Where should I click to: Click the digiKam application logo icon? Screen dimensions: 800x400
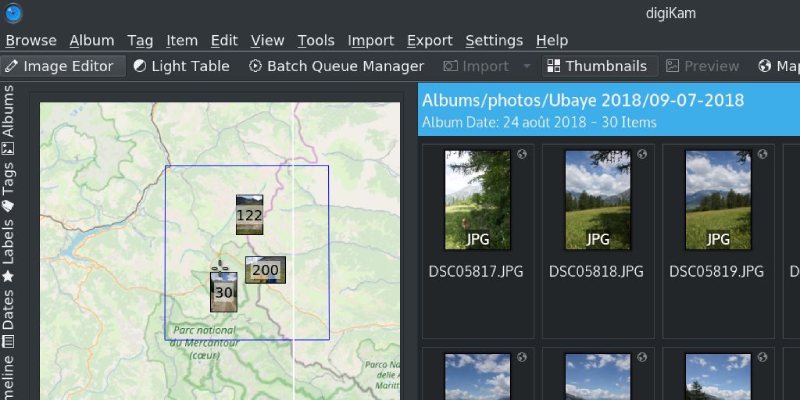(x=12, y=12)
